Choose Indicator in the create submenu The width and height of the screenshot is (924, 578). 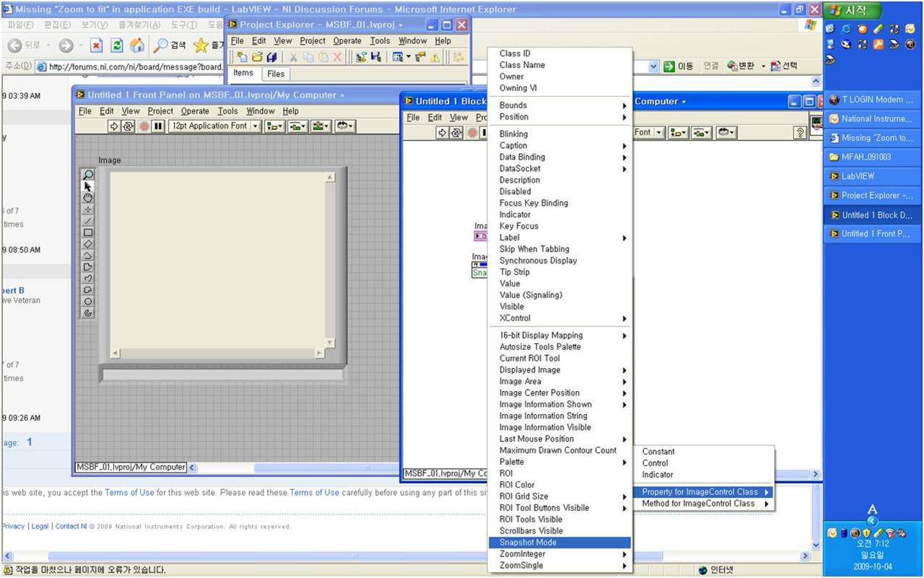[704, 475]
